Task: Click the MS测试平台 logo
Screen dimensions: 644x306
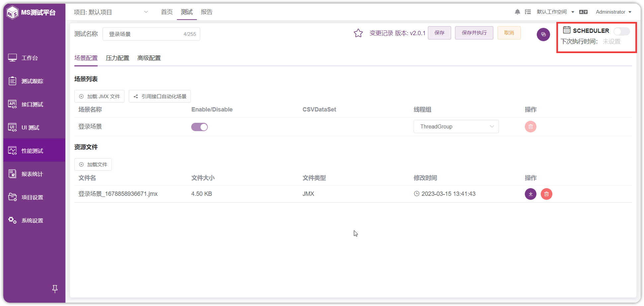Action: (x=32, y=13)
